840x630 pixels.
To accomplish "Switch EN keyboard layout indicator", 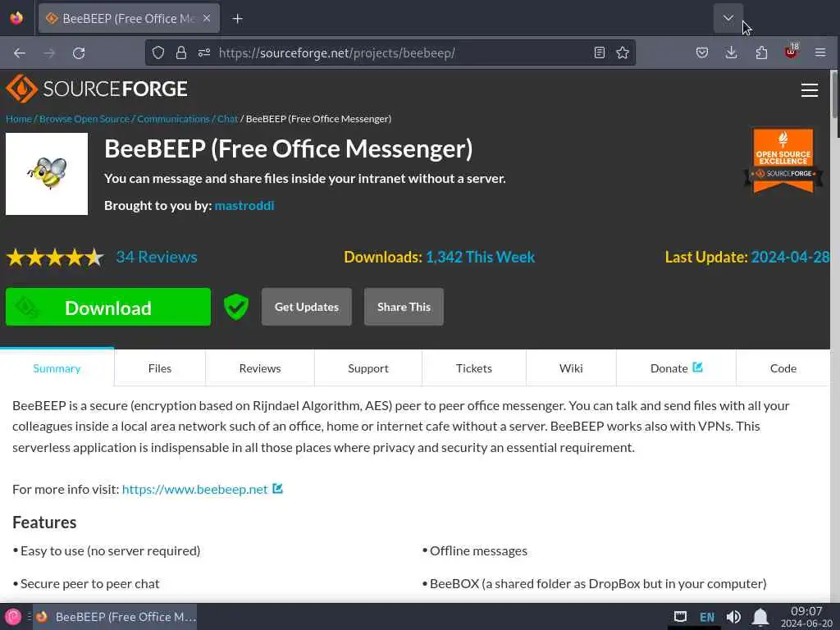I will (707, 617).
